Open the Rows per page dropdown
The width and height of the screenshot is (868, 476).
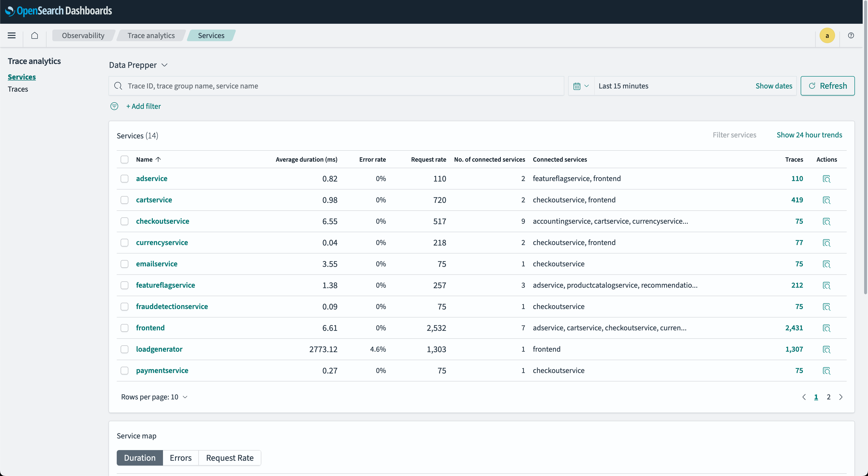click(154, 397)
